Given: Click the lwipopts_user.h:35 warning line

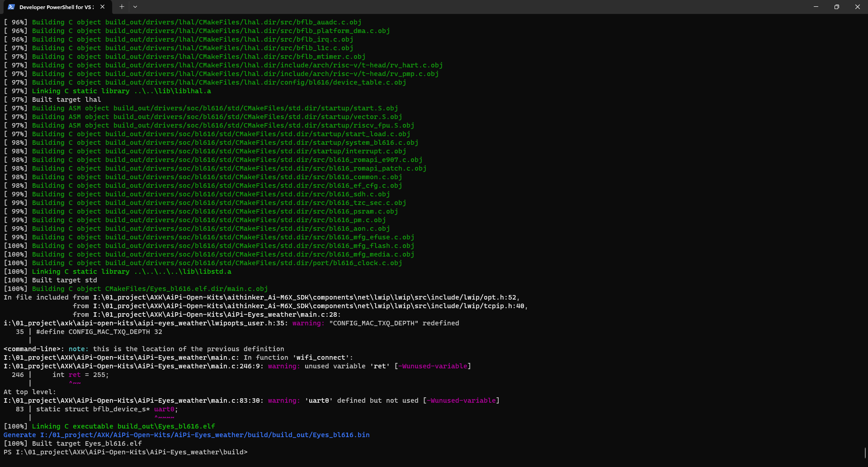Looking at the screenshot, I should pyautogui.click(x=231, y=323).
